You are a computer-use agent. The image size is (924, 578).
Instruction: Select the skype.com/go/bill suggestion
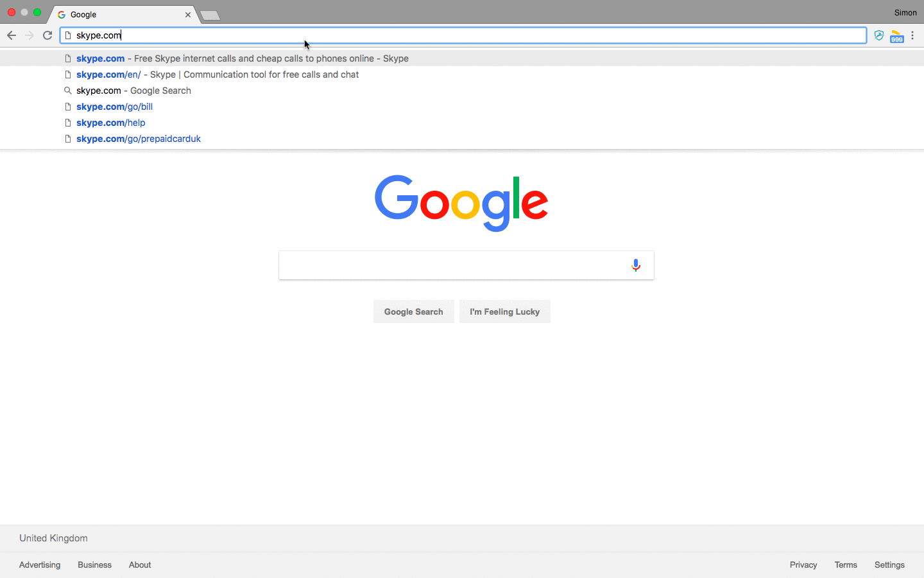pyautogui.click(x=114, y=107)
